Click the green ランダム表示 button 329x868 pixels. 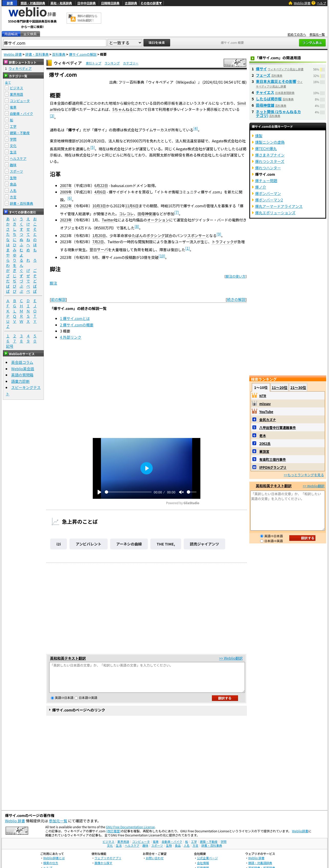click(312, 43)
